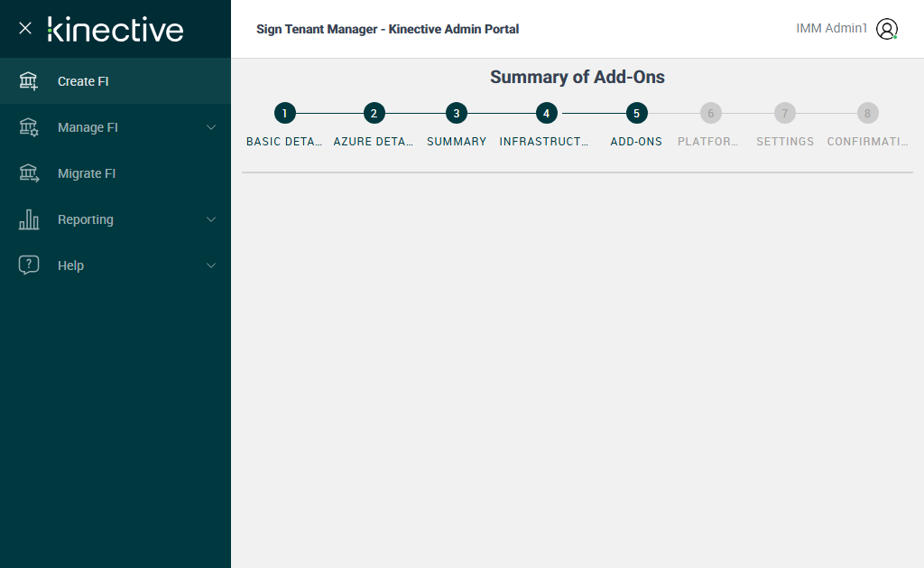Go to step 4 circle Infrastructure
Image resolution: width=924 pixels, height=568 pixels.
[x=546, y=113]
